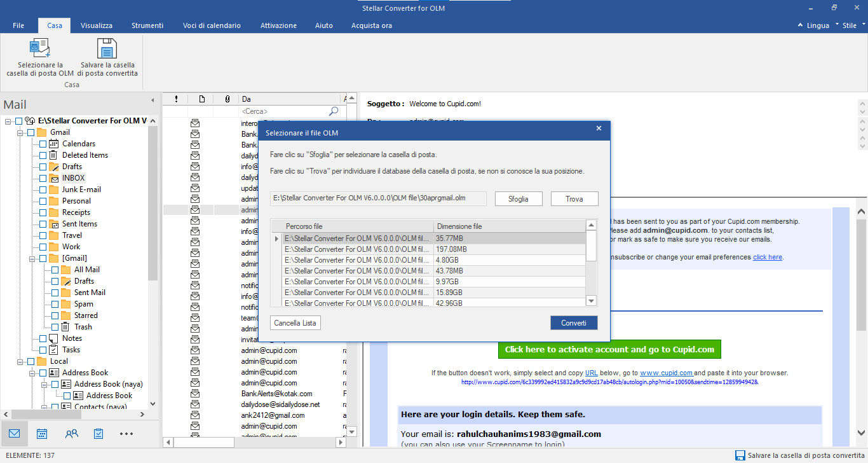Open the Tasks clipboard icon
868x463 pixels.
[98, 434]
